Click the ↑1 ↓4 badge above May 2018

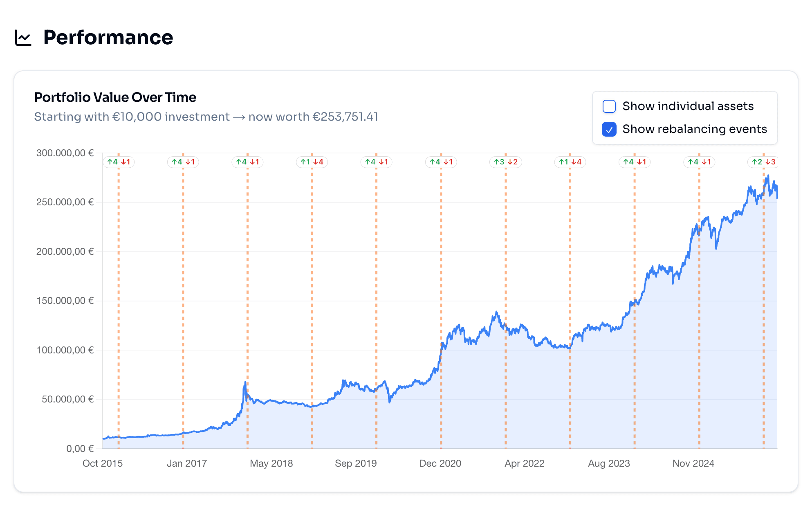point(312,162)
